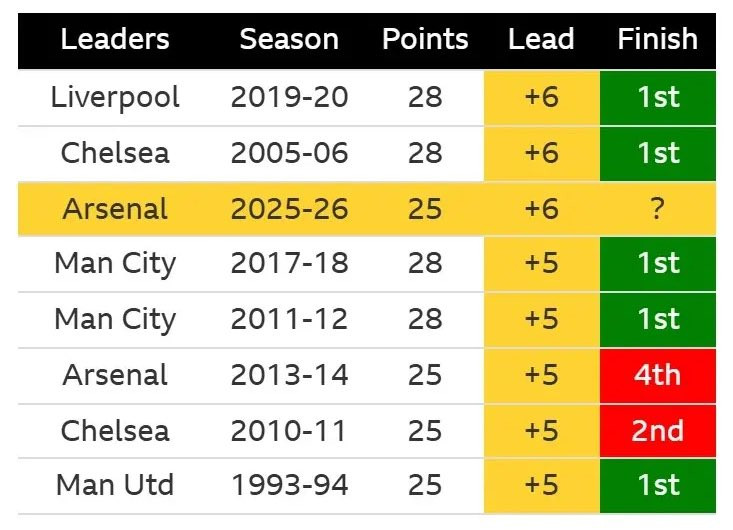This screenshot has width=733, height=530.
Task: Click the Leaders column header
Action: click(x=115, y=39)
